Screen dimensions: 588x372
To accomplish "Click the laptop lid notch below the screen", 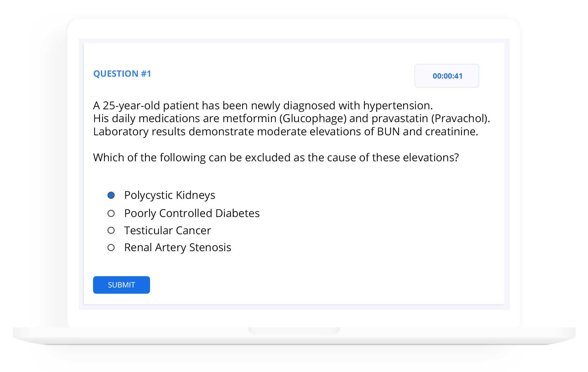I will point(294,331).
